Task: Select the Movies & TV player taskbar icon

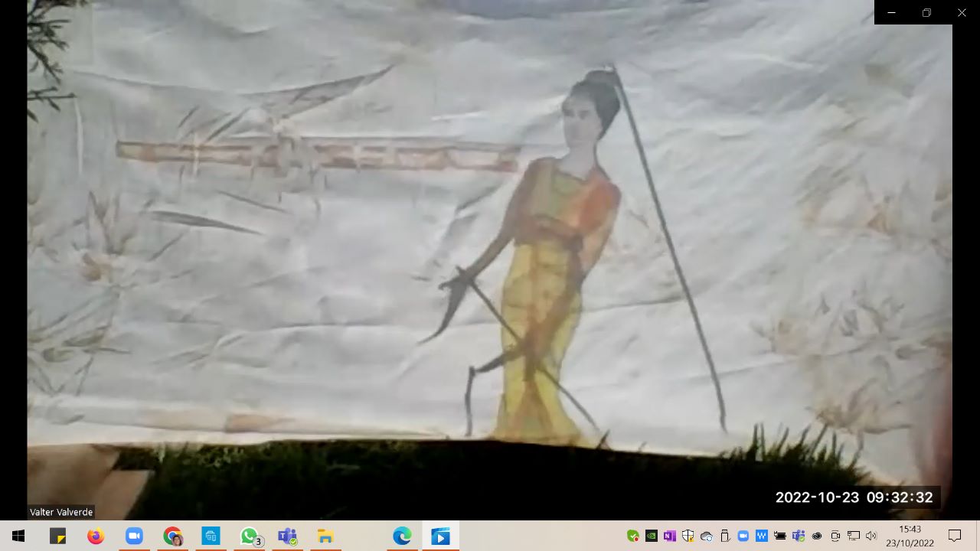Action: tap(440, 536)
